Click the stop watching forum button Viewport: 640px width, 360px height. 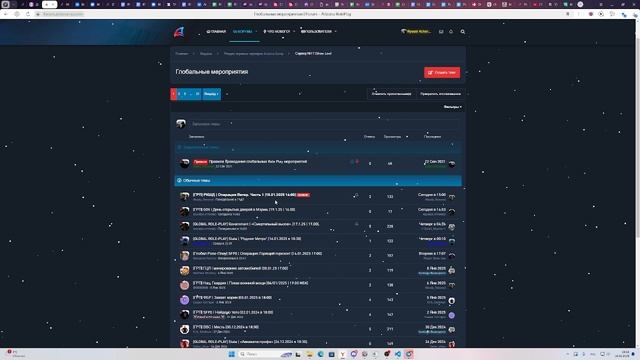pos(440,94)
